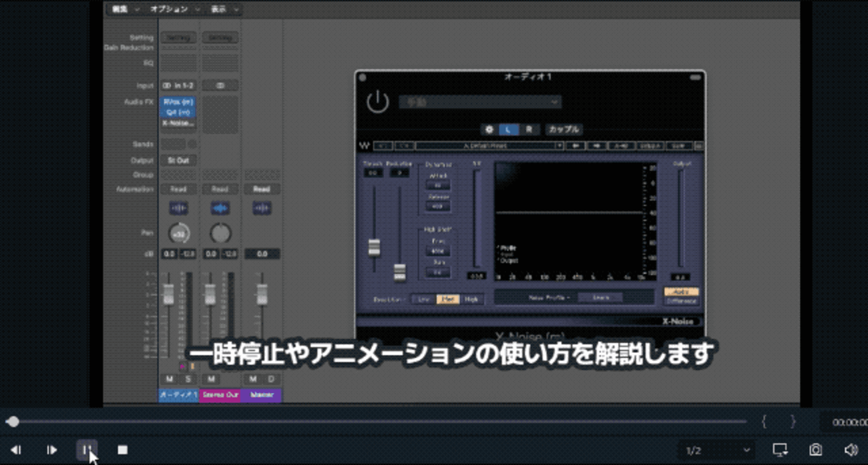This screenshot has width=868, height=465.
Task: Open the 手動 preset dropdown
Action: (x=479, y=102)
